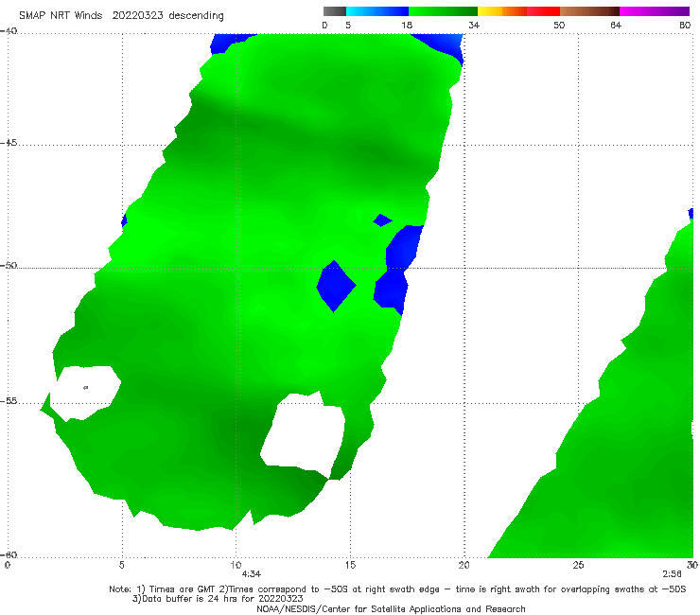This screenshot has height=615, width=700.
Task: Click the latitude axis label '-50'
Action: pos(9,266)
